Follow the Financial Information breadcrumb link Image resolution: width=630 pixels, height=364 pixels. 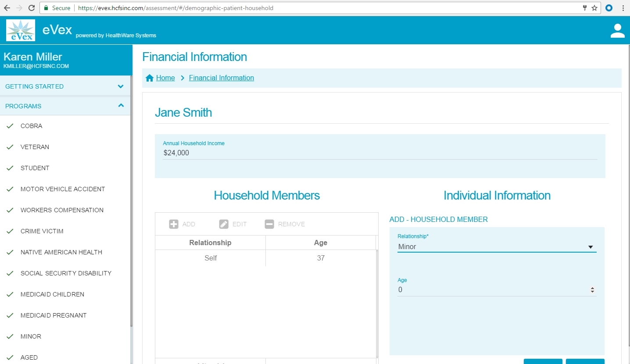click(221, 78)
